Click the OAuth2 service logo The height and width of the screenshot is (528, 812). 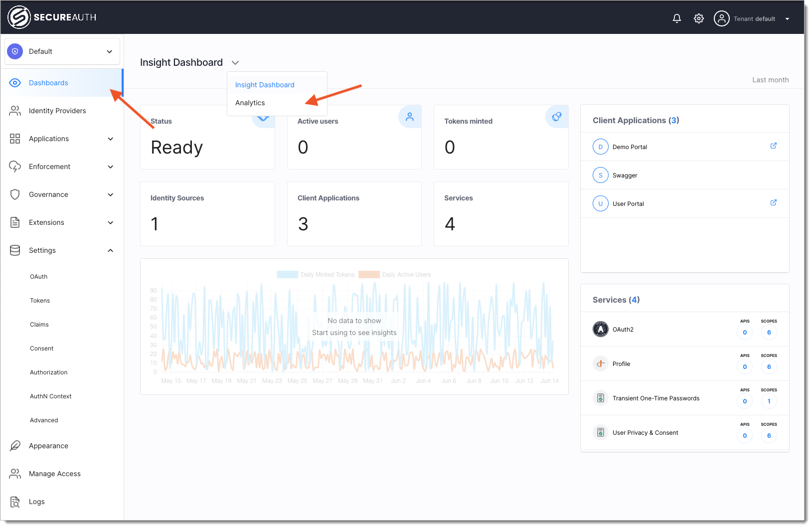(x=601, y=329)
